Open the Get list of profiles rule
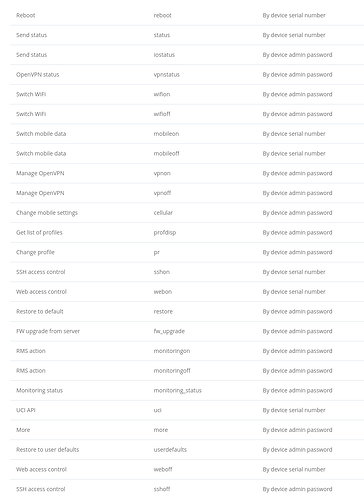The image size is (364, 500). 187,233
